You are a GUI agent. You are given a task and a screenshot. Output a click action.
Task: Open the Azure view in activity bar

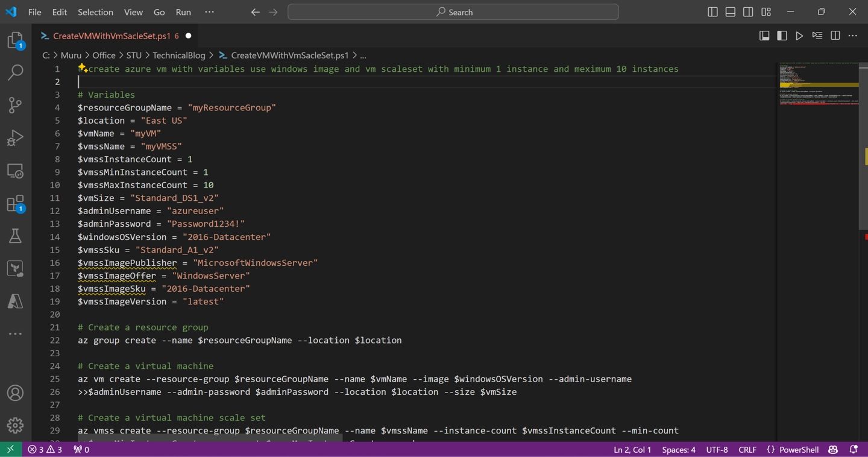[15, 301]
